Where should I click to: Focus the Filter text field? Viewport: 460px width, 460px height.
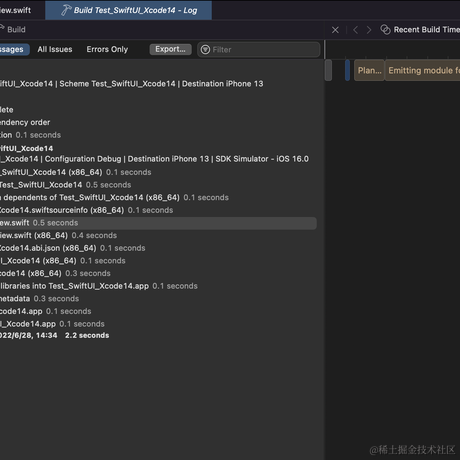[x=259, y=50]
